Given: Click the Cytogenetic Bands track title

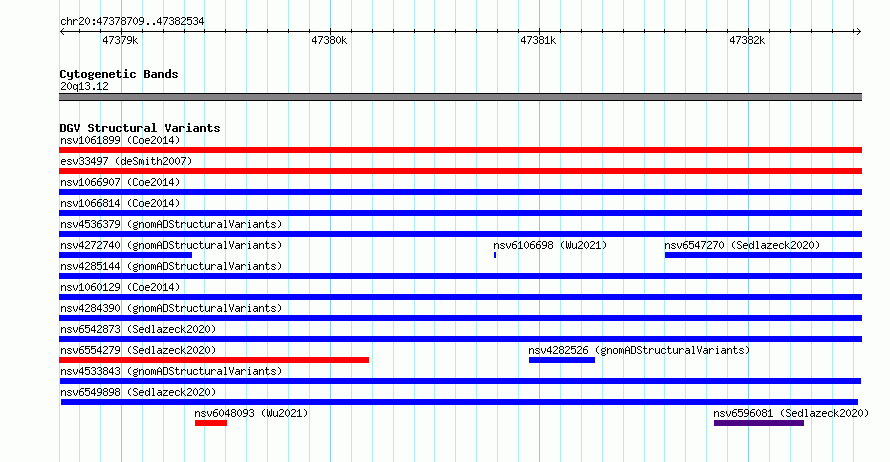Looking at the screenshot, I should pos(119,74).
